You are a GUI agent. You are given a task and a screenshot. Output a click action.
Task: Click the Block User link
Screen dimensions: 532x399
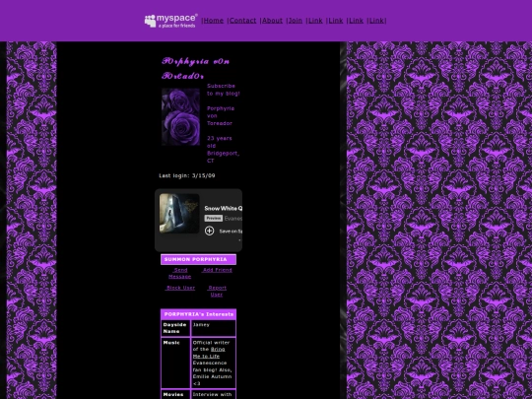pos(180,288)
